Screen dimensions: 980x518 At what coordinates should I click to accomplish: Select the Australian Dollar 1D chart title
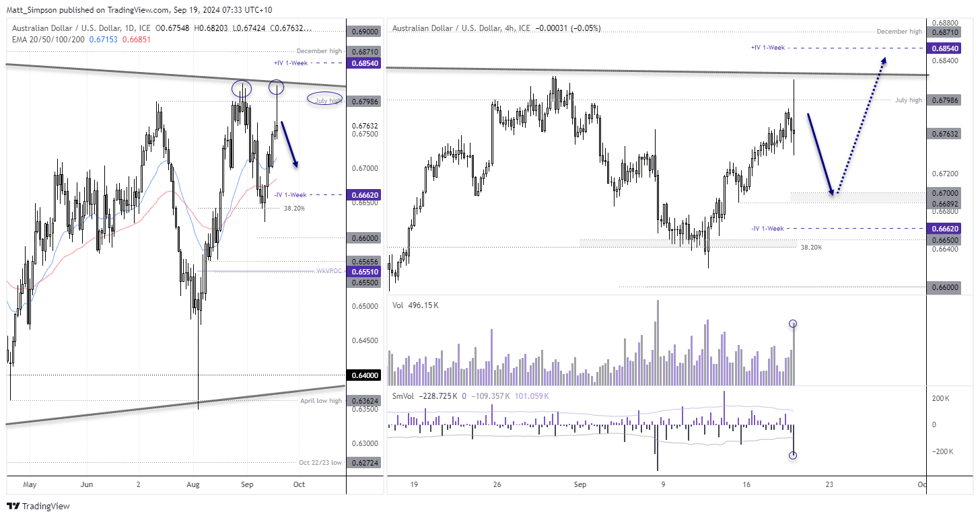(x=81, y=28)
